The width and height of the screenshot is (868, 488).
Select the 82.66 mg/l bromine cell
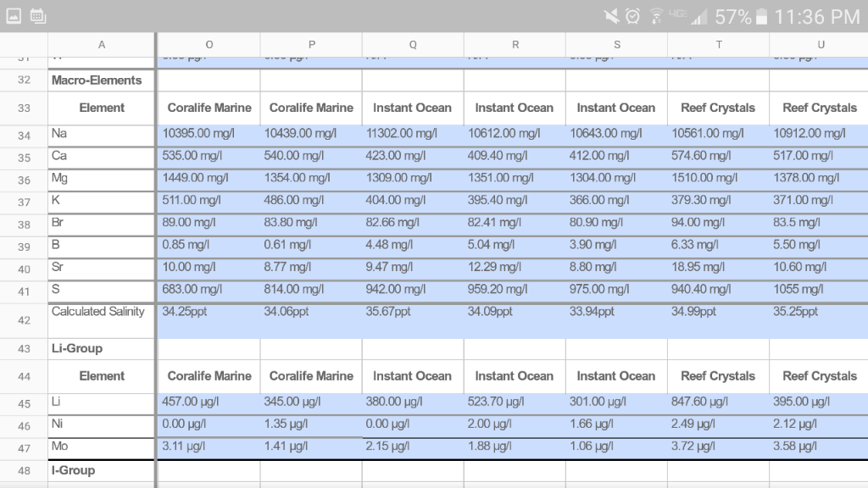click(413, 225)
